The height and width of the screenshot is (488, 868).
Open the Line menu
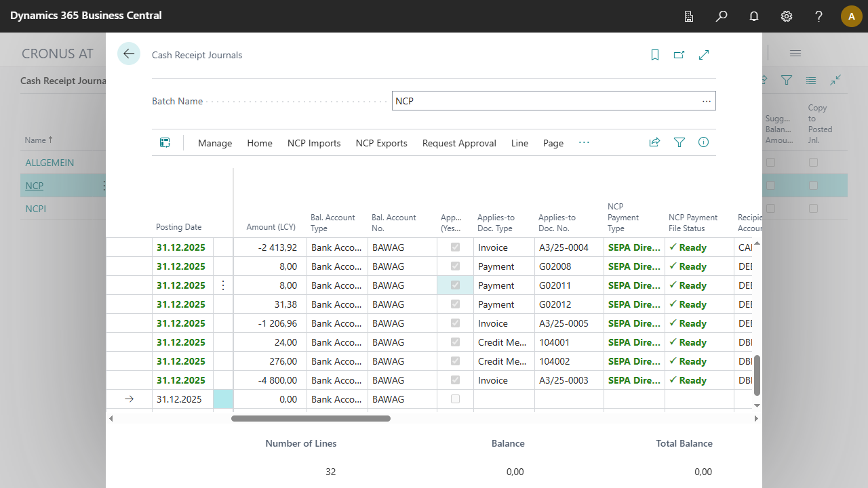click(x=519, y=143)
